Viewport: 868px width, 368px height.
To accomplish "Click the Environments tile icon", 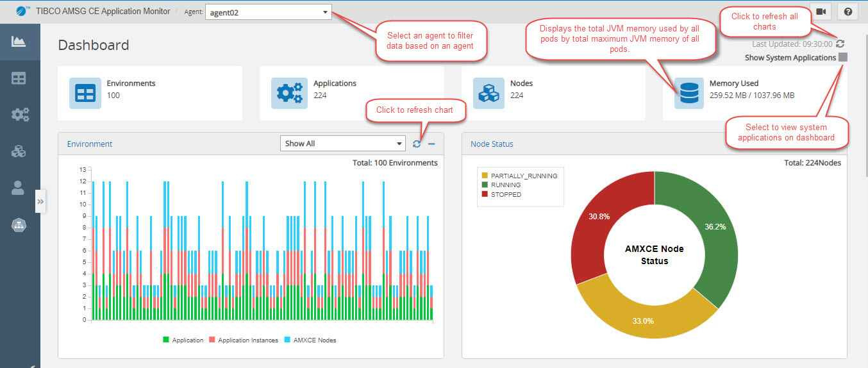I will pos(85,94).
